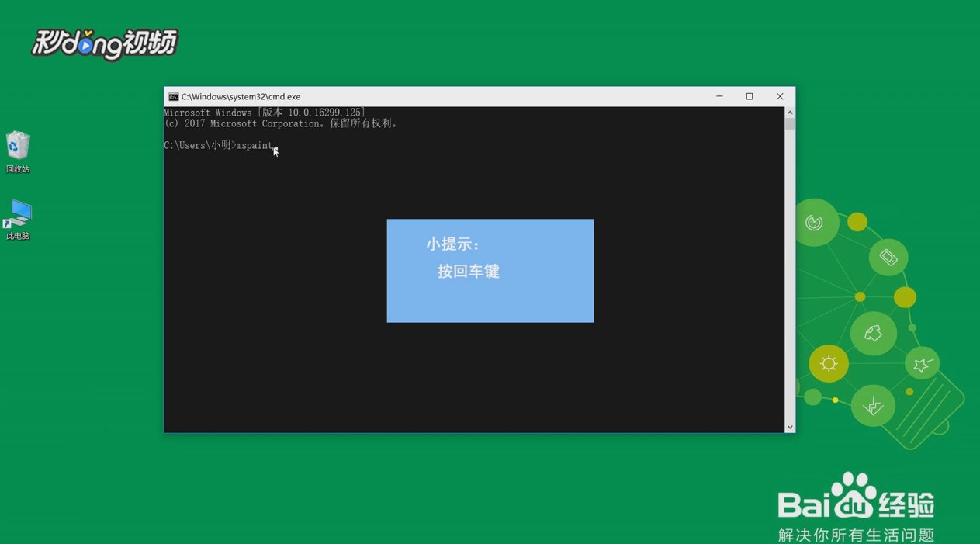Screen dimensions: 980x544
Task: Open the This PC desktop icon
Action: tap(18, 220)
